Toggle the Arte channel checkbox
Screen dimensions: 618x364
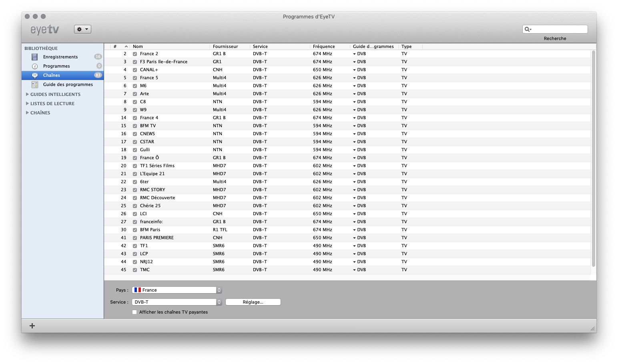click(x=135, y=94)
